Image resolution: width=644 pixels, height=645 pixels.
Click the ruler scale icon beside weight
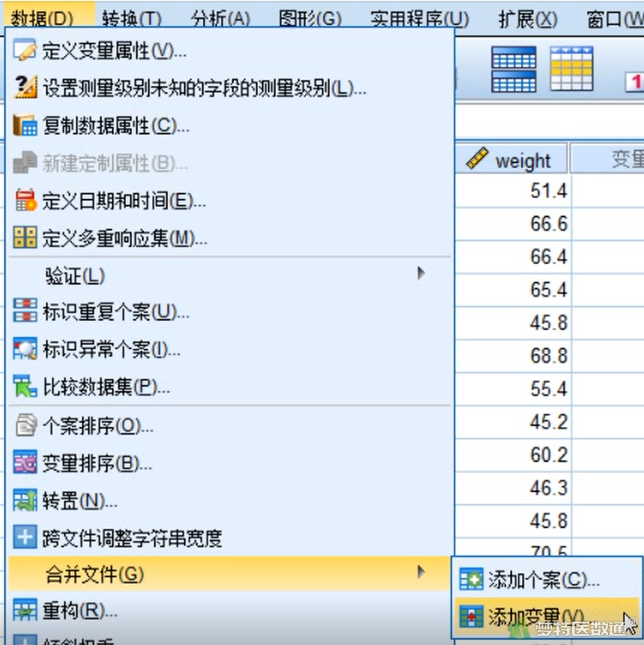point(477,159)
